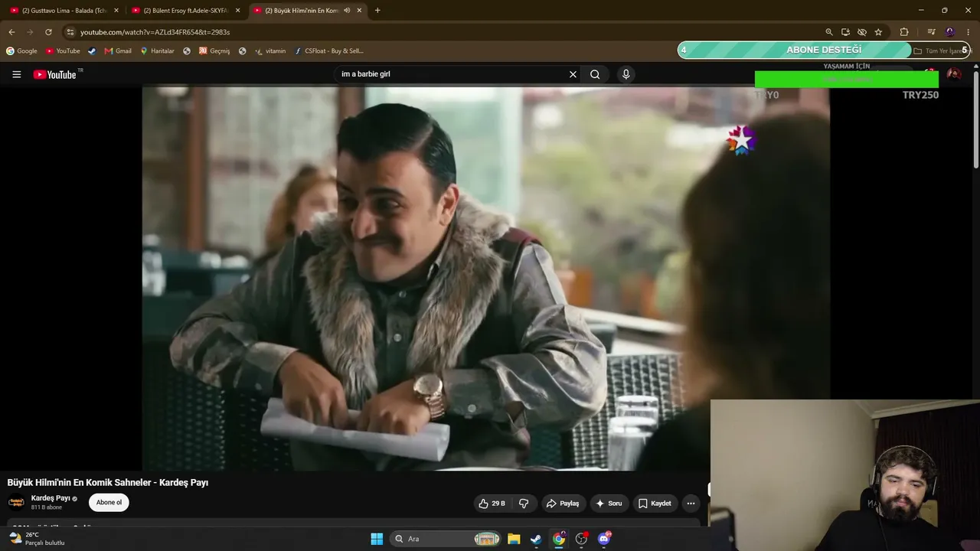Screen dimensions: 980x551
Task: Share the video using Paylaş
Action: coord(562,504)
